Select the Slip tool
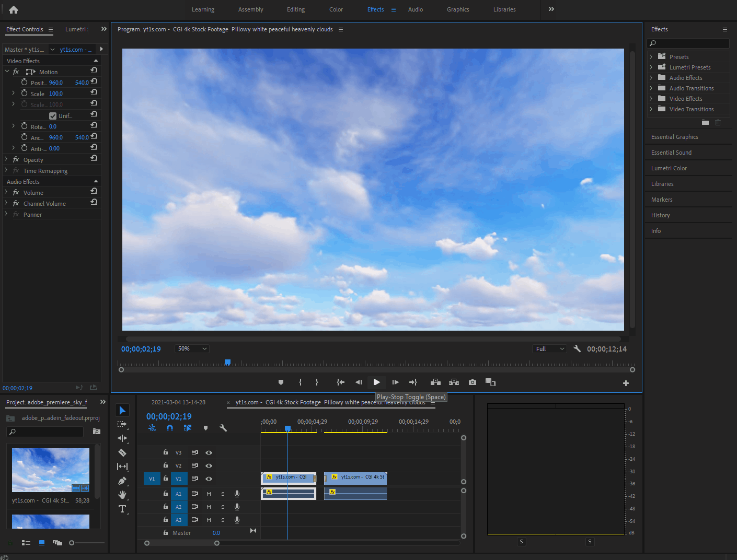Image resolution: width=737 pixels, height=560 pixels. click(122, 466)
